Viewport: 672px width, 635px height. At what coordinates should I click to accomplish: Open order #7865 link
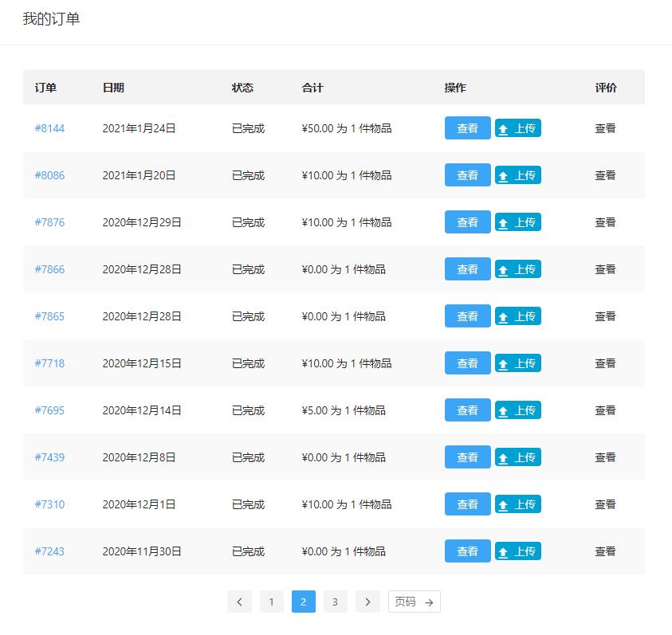49,316
